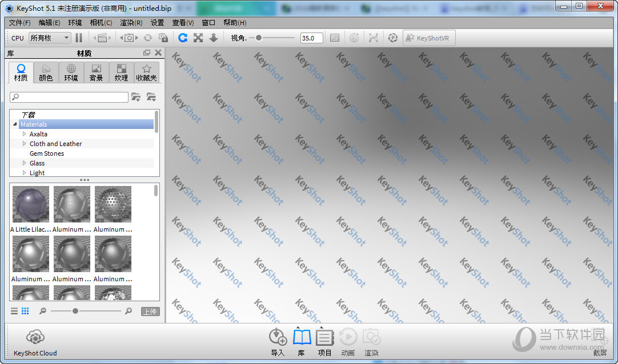The width and height of the screenshot is (618, 364).
Task: Click the down arrow toolbar icon
Action: pyautogui.click(x=213, y=38)
